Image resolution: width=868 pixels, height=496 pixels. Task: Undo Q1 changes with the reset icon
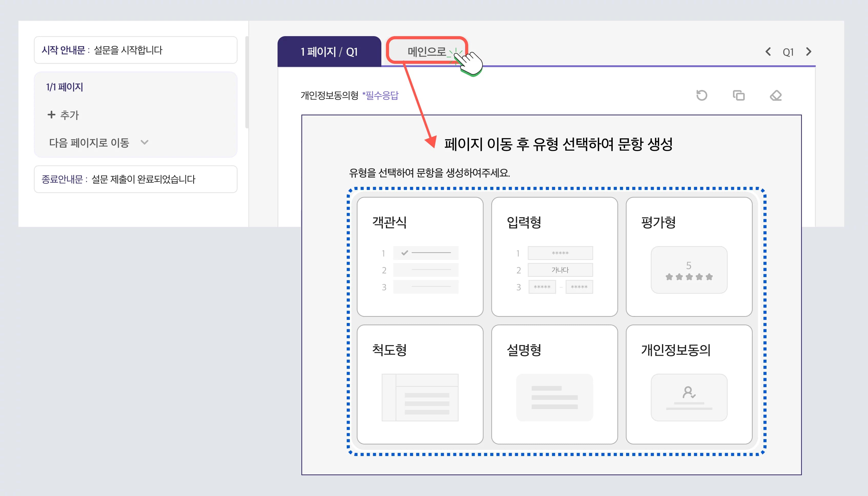(x=702, y=96)
